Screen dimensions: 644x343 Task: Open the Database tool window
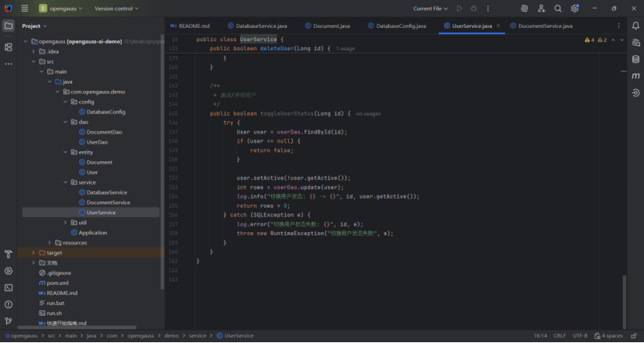pyautogui.click(x=635, y=60)
